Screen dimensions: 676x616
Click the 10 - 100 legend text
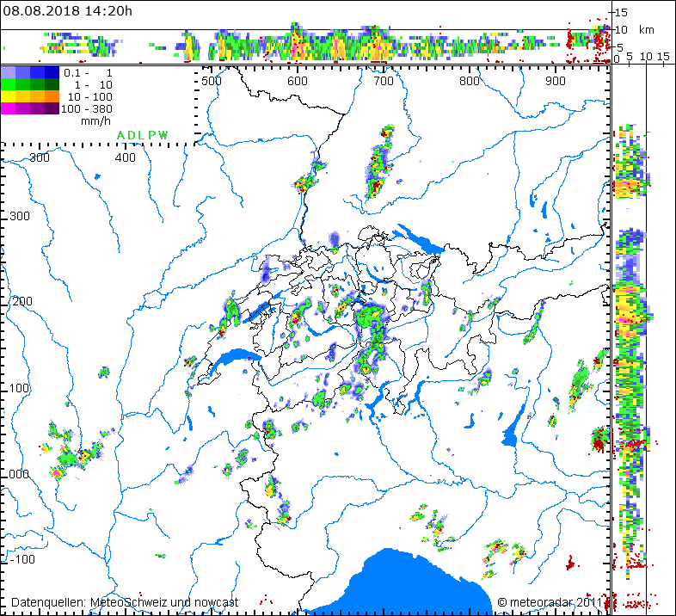[89, 96]
